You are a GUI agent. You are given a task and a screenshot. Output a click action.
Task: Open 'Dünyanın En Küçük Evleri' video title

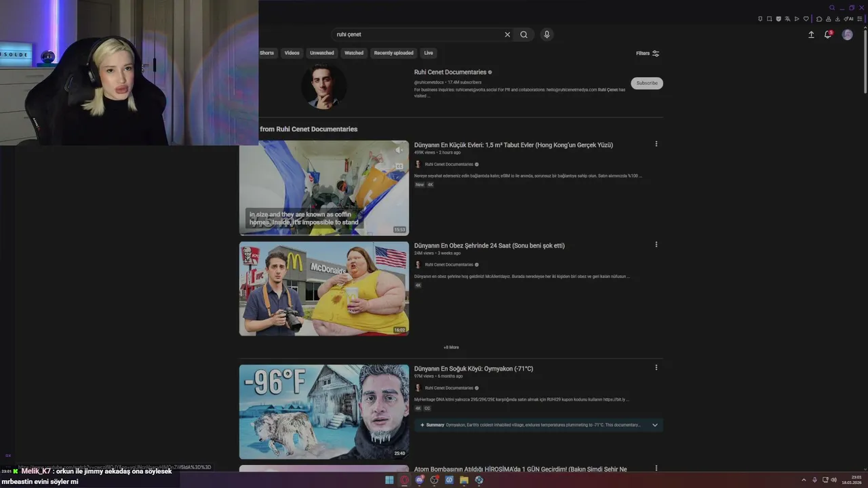click(513, 145)
